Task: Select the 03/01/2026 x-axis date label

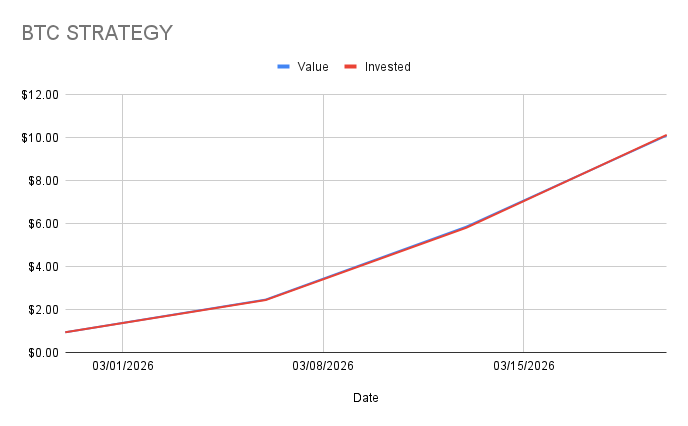Action: click(x=122, y=367)
